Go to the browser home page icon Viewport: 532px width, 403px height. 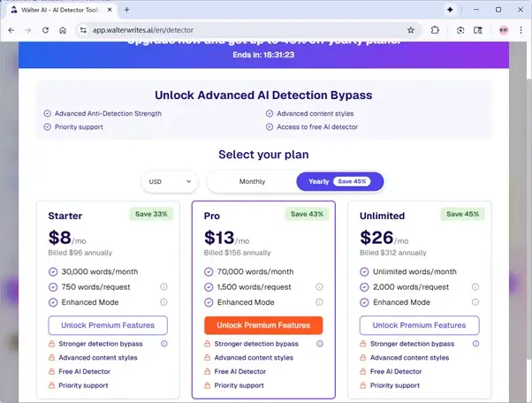pyautogui.click(x=63, y=29)
